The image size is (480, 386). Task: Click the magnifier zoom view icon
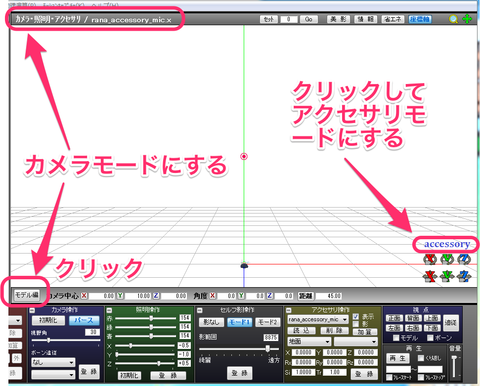(453, 19)
